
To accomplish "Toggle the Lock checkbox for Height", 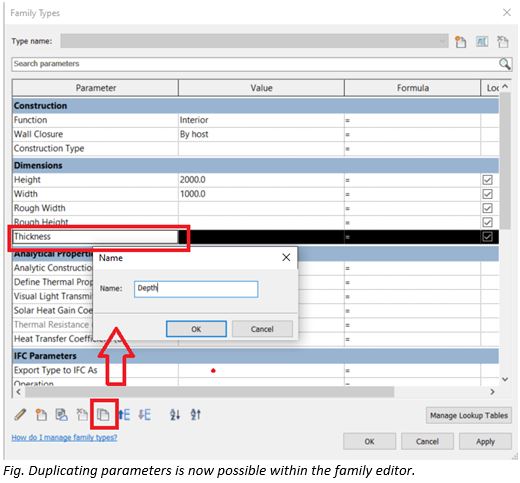I will coord(487,180).
